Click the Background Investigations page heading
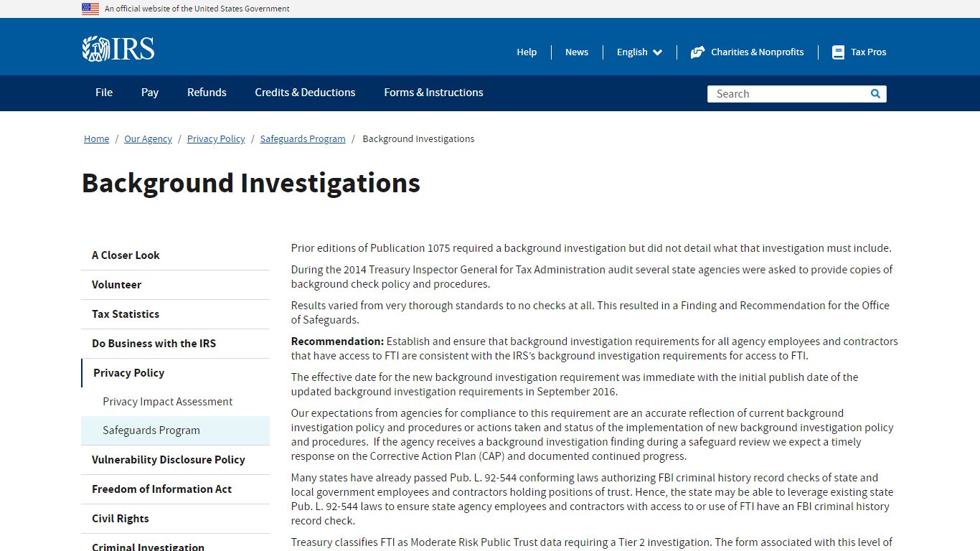 point(251,184)
